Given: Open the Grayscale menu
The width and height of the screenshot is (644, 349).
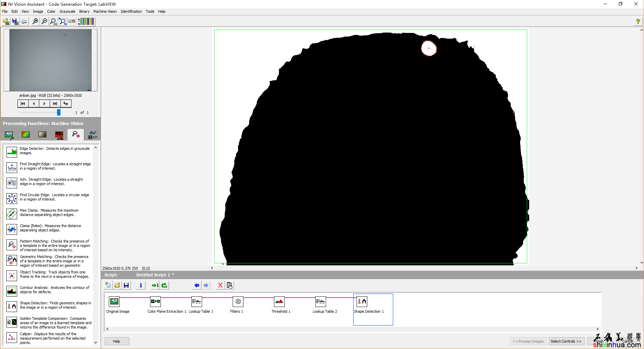Looking at the screenshot, I should click(x=67, y=11).
